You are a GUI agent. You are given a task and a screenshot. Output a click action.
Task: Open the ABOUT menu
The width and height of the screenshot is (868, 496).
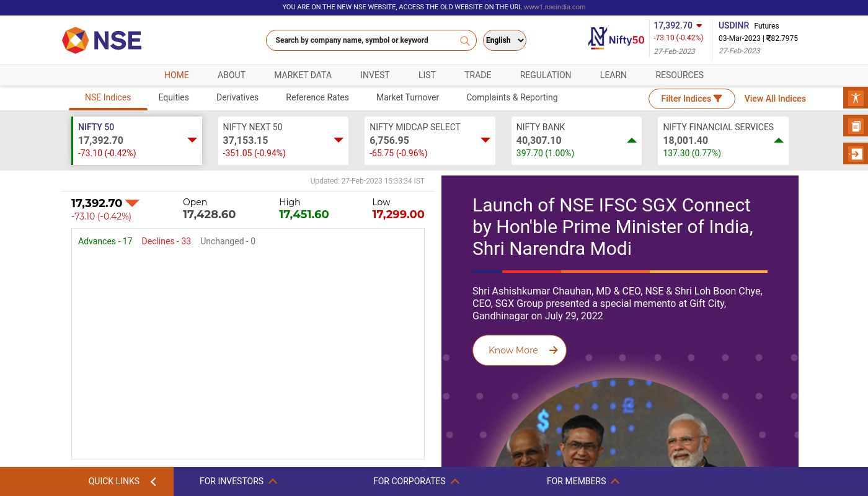click(231, 75)
